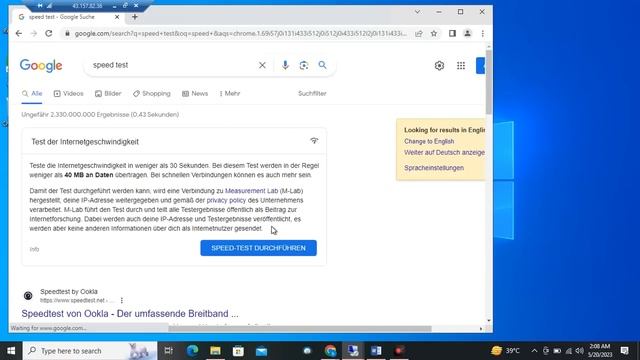Viewport: 640px width, 360px height.
Task: Switch to the News tab
Action: pos(195,93)
